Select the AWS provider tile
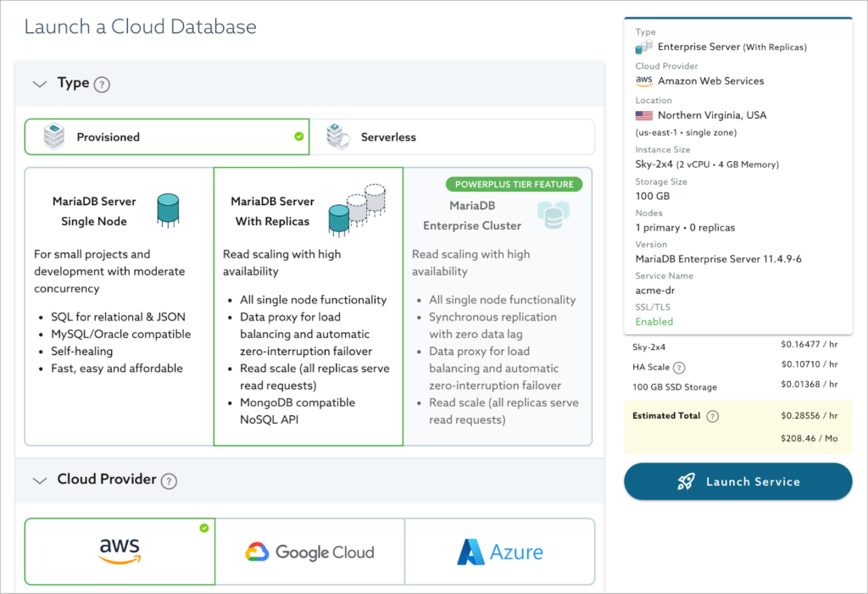The image size is (868, 594). coord(120,552)
